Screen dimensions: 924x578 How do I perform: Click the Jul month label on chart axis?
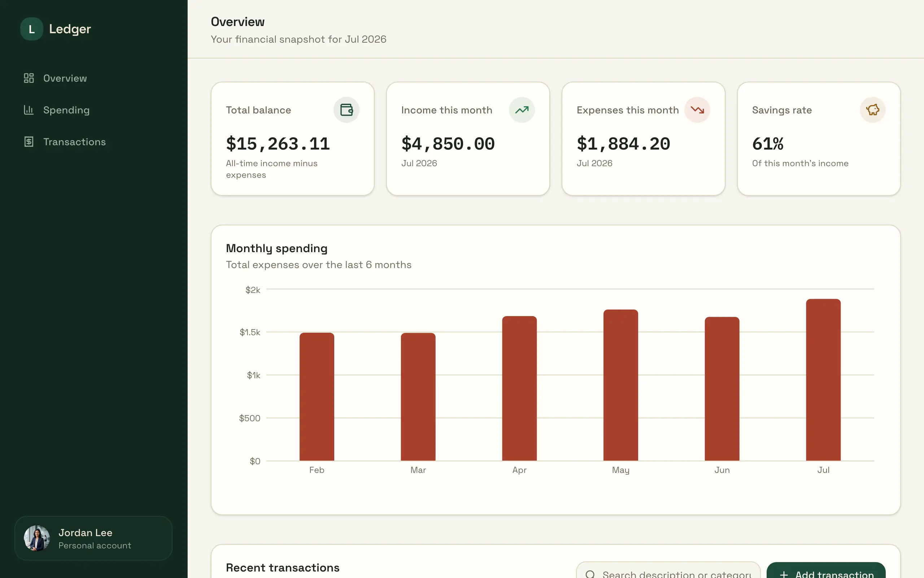(x=823, y=470)
